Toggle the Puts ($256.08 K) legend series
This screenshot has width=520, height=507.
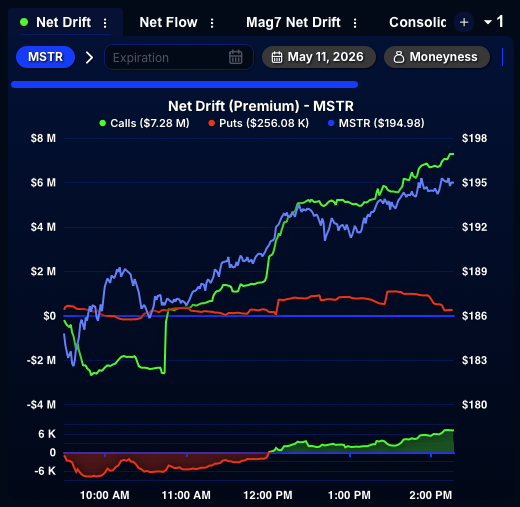(259, 123)
